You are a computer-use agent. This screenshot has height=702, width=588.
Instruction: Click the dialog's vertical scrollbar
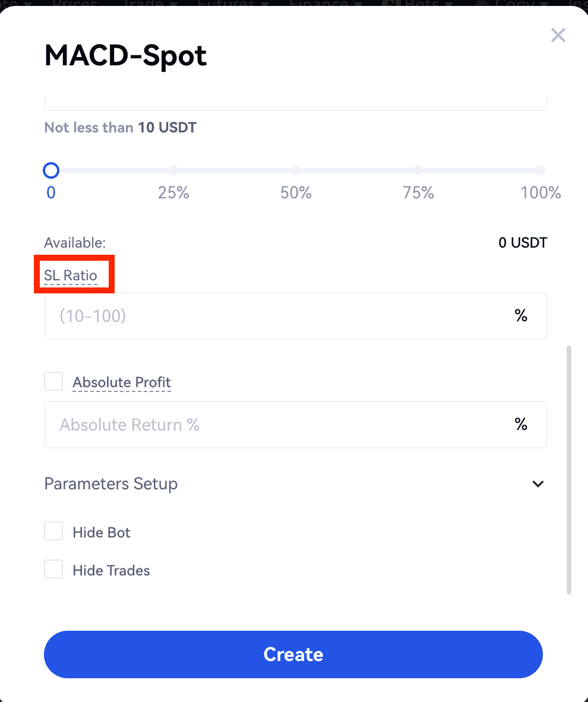click(569, 469)
